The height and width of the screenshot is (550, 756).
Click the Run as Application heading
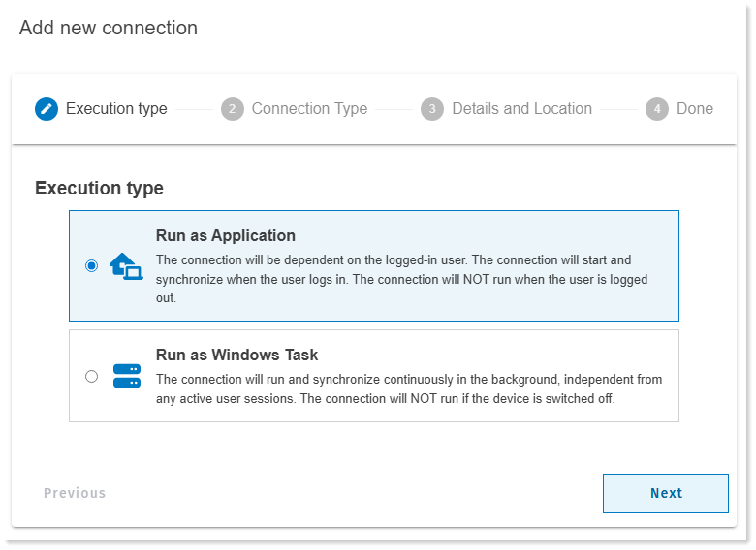coord(226,236)
